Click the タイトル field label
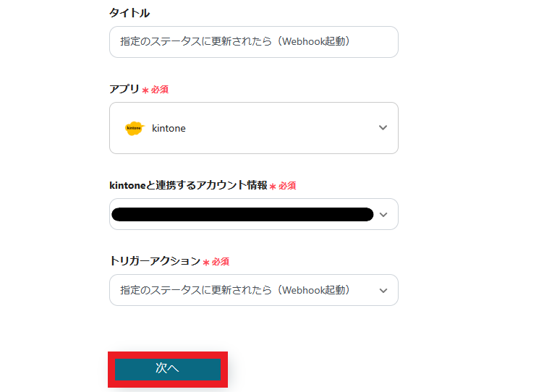The height and width of the screenshot is (392, 544). 129,13
